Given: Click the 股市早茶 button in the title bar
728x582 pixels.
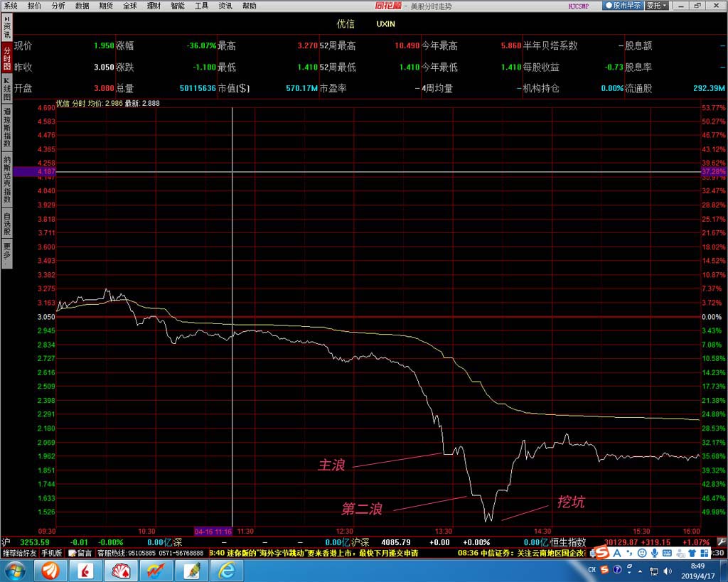Looking at the screenshot, I should pyautogui.click(x=623, y=6).
